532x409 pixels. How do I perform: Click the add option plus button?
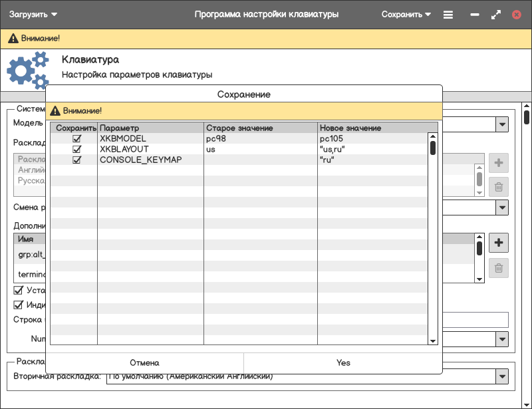[499, 243]
